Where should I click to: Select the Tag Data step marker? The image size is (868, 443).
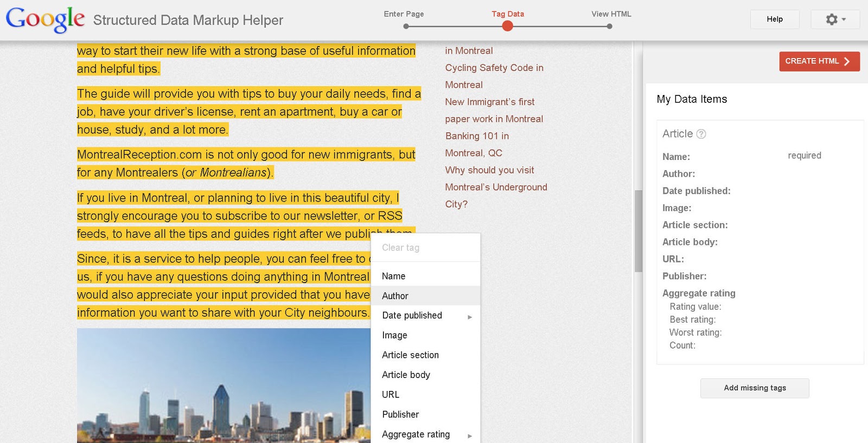coord(507,26)
